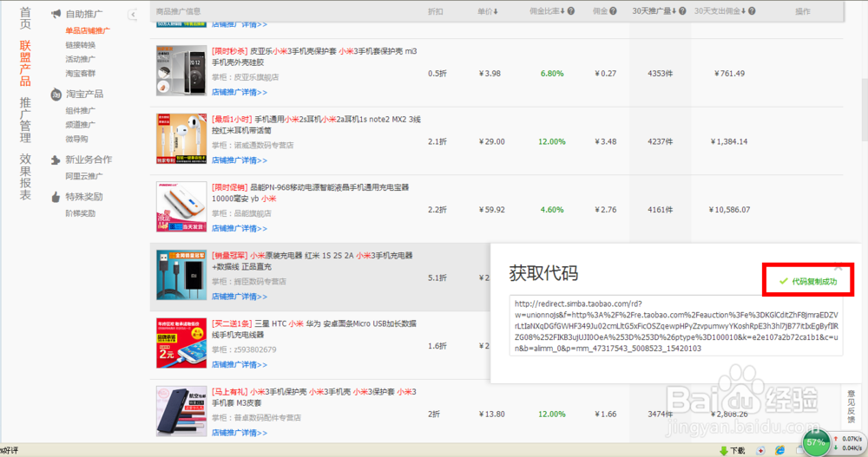Screen dimensions: 868x457
Task: Collapse the sidebar with the arrow button
Action: click(x=133, y=15)
